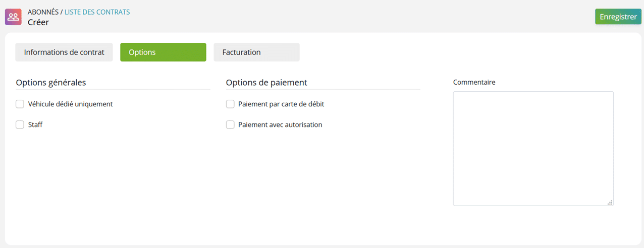Focus the Commentaire text area
Viewport: 644px width, 248px height.
tap(533, 148)
